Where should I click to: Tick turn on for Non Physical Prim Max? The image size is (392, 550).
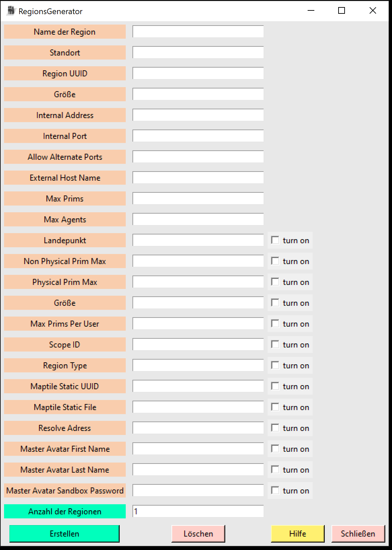[x=275, y=261]
